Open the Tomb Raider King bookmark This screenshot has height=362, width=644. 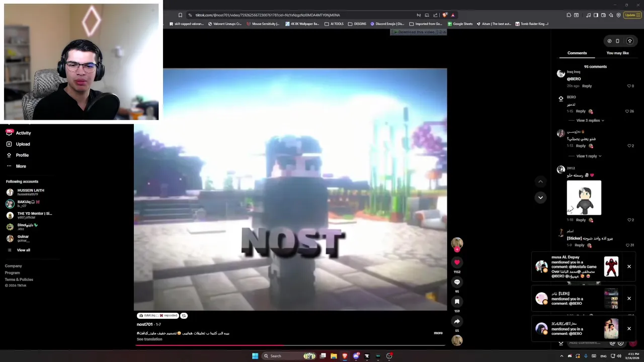(x=532, y=24)
